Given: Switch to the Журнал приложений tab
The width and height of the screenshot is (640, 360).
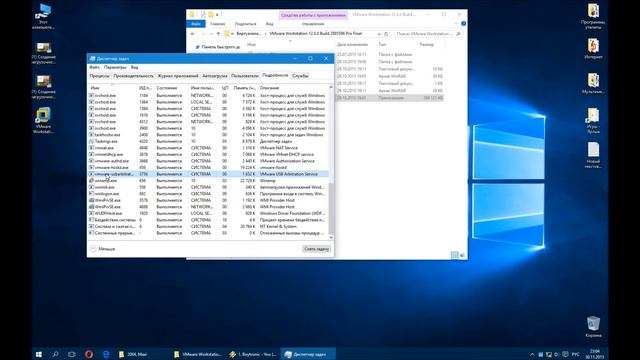Looking at the screenshot, I should (178, 76).
